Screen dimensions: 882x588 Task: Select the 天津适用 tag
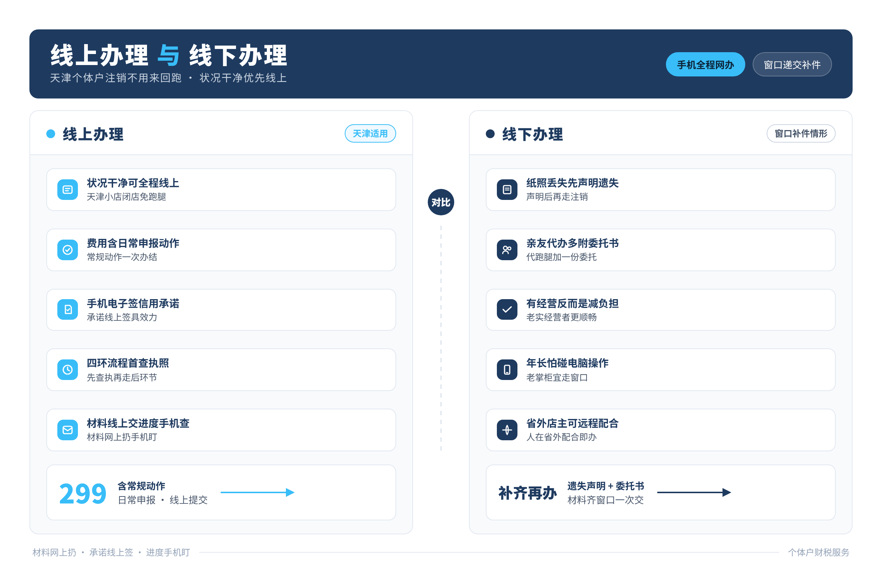tap(370, 133)
